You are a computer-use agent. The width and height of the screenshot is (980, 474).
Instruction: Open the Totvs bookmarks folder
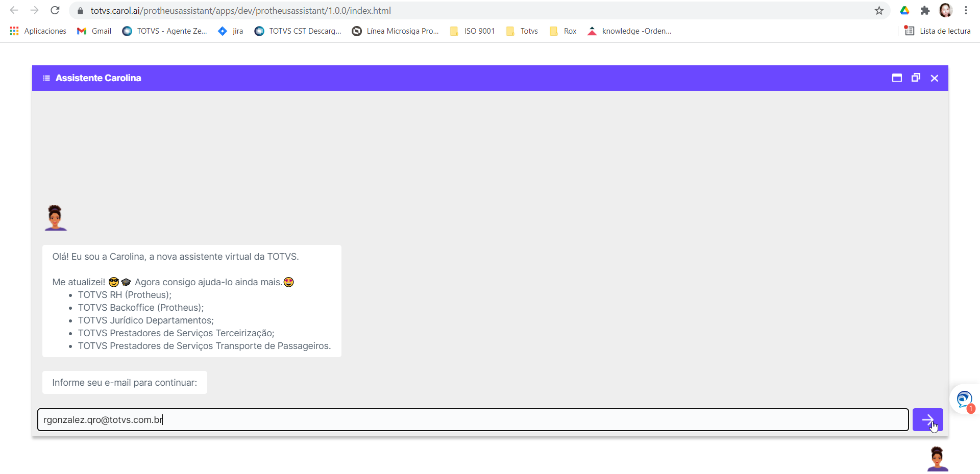pos(522,31)
